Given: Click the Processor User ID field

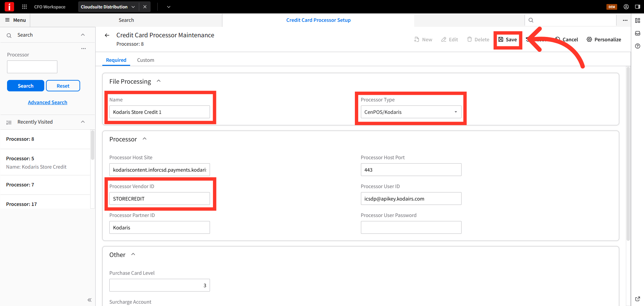Looking at the screenshot, I should pos(411,199).
